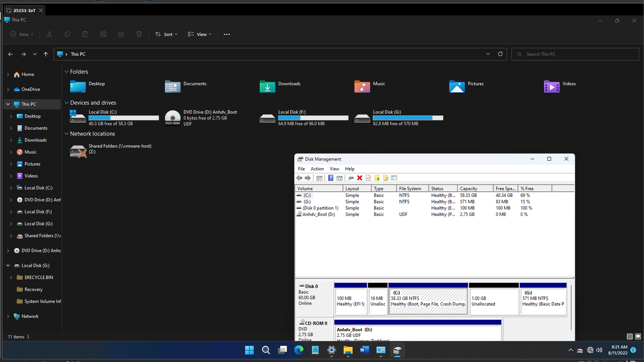Open the Action menu in Disk Management
This screenshot has width=644, height=362.
[x=317, y=169]
